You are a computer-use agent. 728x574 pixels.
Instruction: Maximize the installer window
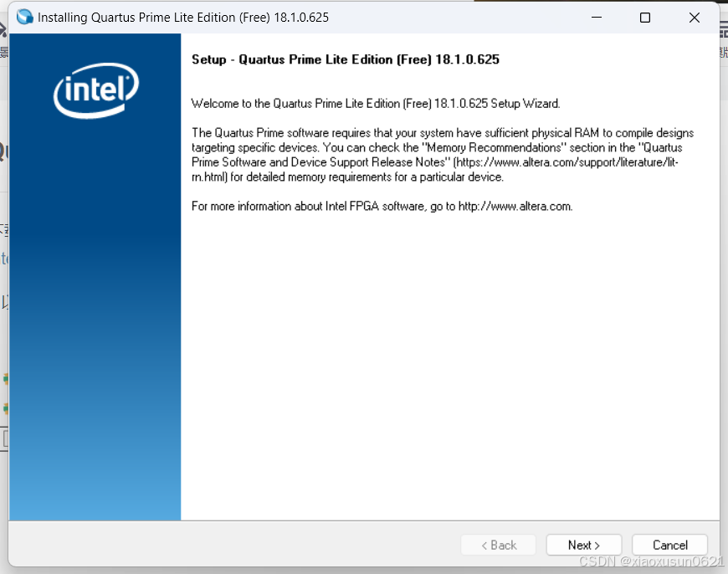(645, 18)
